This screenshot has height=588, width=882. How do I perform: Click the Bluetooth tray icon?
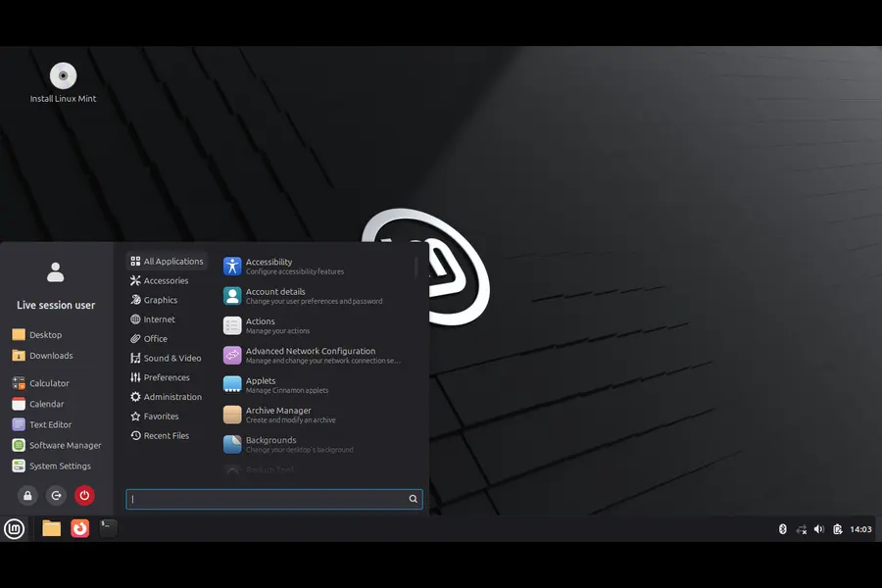click(782, 529)
